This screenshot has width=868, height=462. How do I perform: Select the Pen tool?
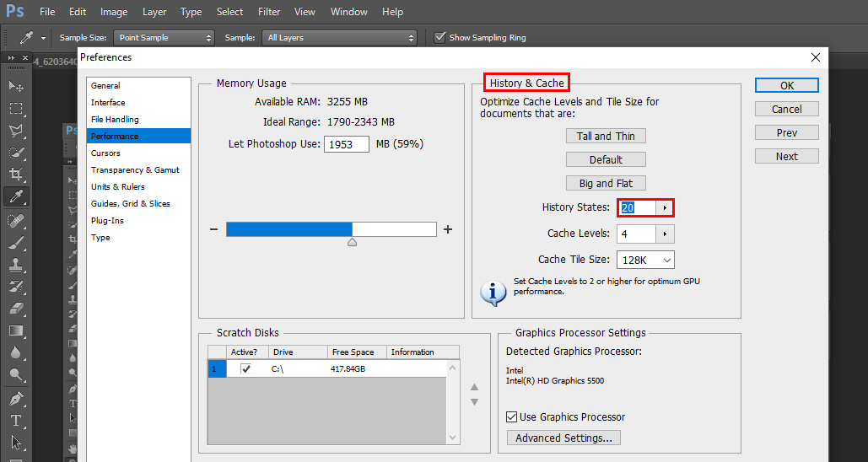coord(16,399)
